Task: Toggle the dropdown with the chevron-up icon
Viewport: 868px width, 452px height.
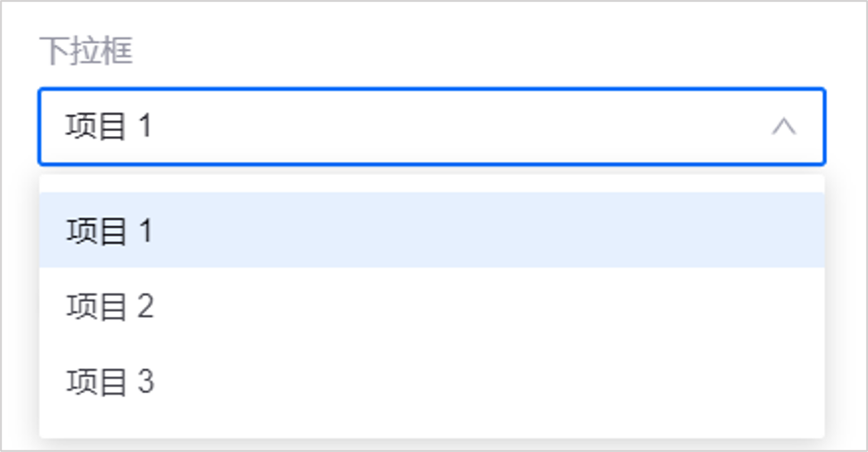Action: pos(783,127)
